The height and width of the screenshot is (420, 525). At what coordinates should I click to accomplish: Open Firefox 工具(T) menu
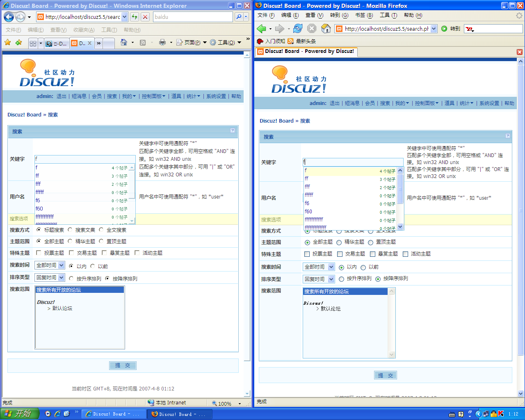[x=388, y=15]
